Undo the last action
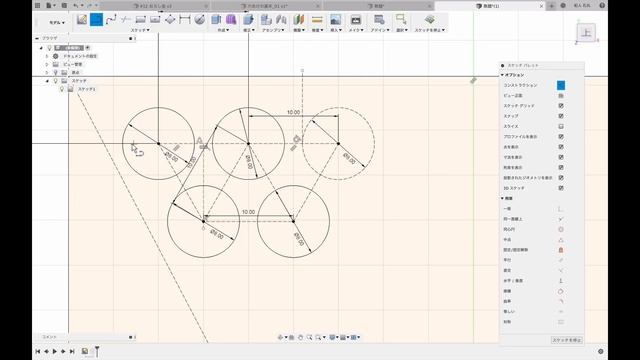The image size is (640, 360). tap(76, 6)
